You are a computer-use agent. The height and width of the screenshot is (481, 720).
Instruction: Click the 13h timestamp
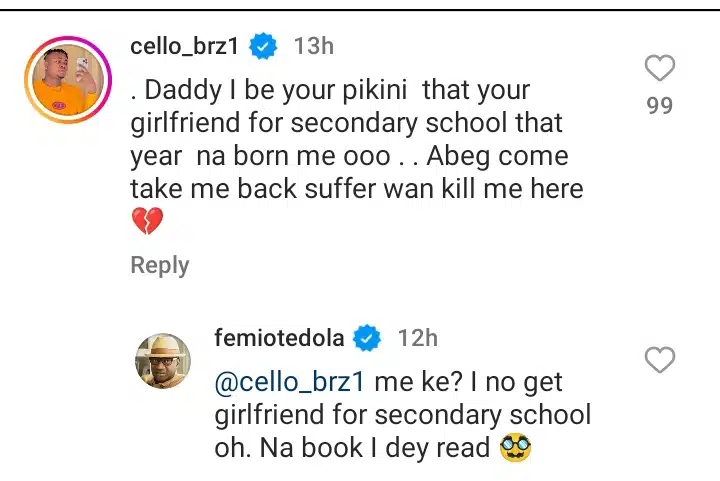click(314, 45)
